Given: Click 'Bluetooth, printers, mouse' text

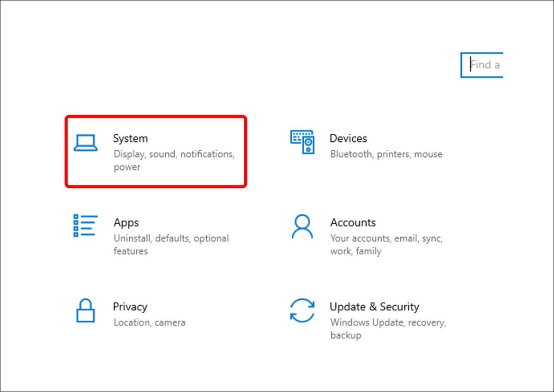Looking at the screenshot, I should [x=386, y=154].
